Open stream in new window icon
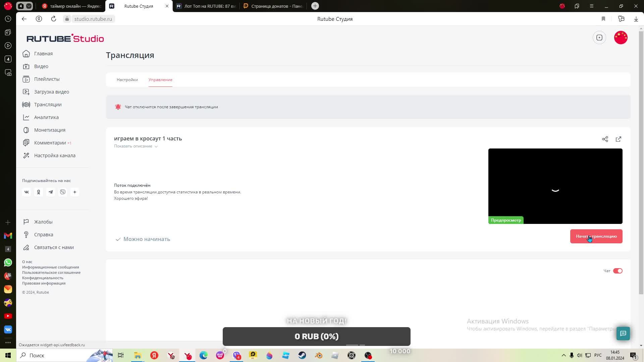This screenshot has width=644, height=362. click(619, 139)
